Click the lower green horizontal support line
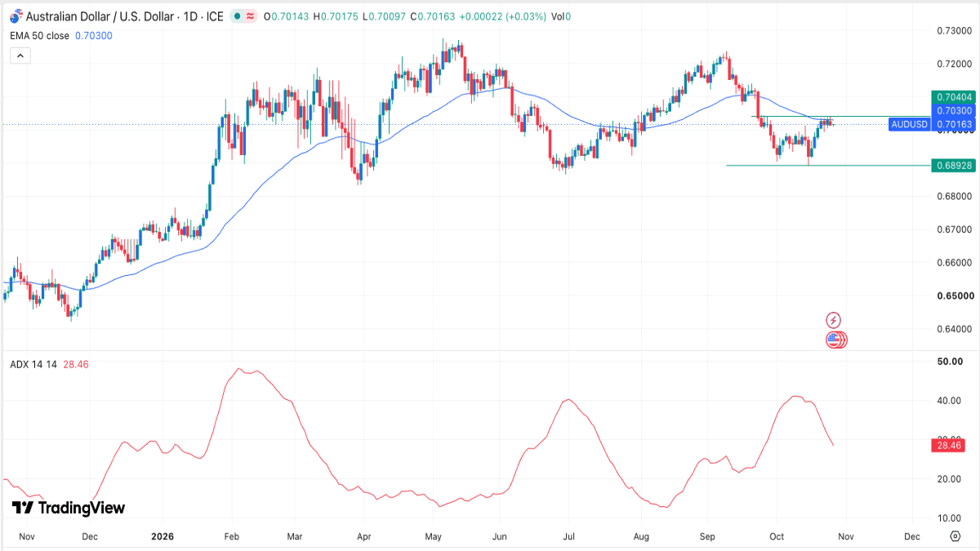980x551 pixels. tap(828, 165)
